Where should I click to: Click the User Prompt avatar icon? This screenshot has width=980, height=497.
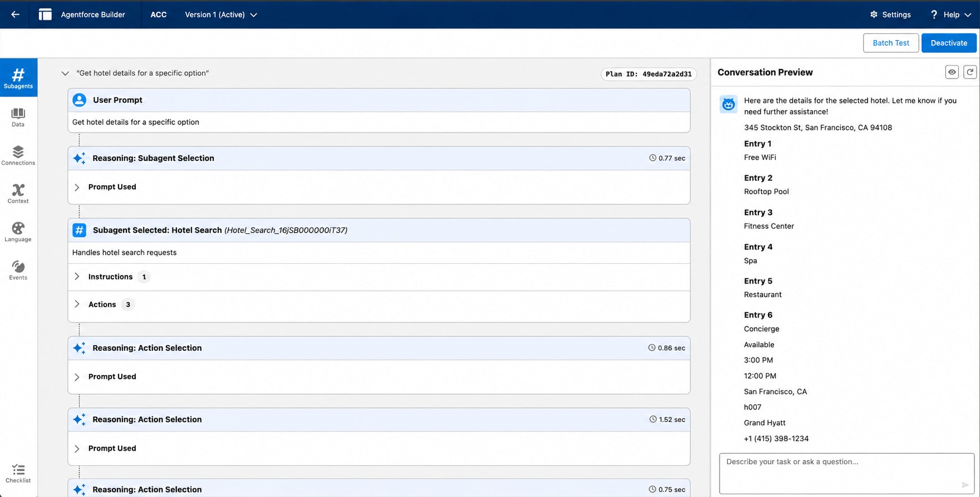point(80,100)
